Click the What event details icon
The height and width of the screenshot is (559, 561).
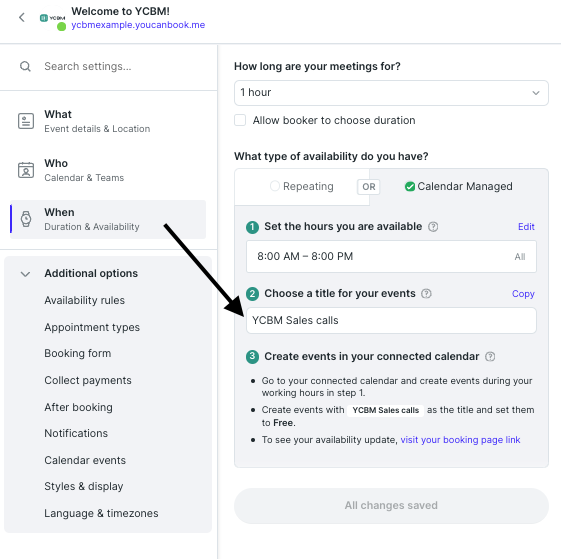click(x=26, y=121)
